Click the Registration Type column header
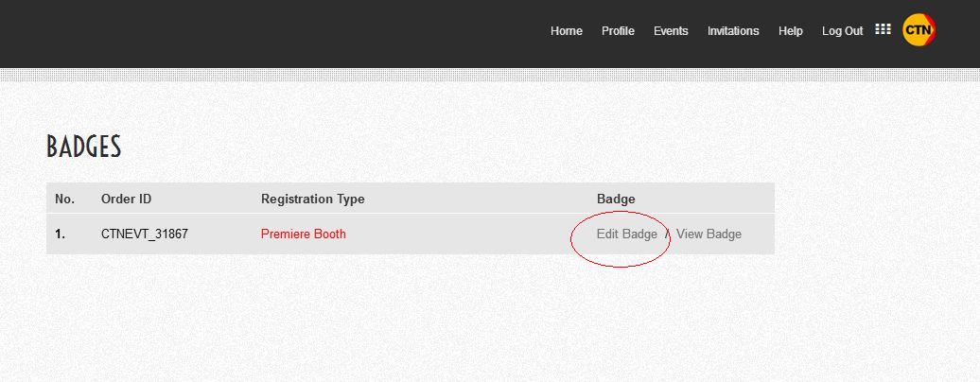This screenshot has height=382, width=980. tap(312, 200)
